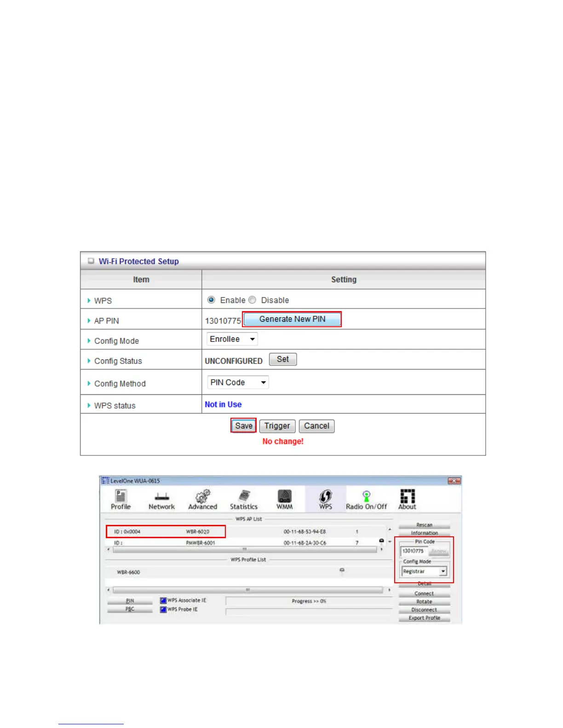This screenshot has height=728, width=563.
Task: Open the WMM tab icon
Action: pos(284,500)
